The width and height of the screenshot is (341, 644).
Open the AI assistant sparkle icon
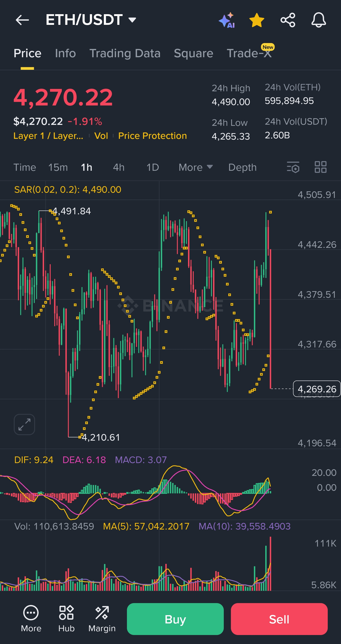pos(227,20)
